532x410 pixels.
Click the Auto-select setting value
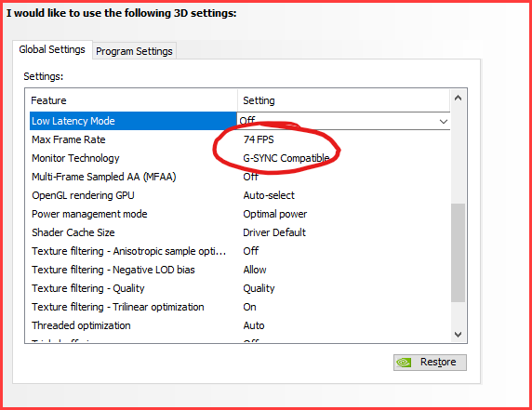coord(269,195)
